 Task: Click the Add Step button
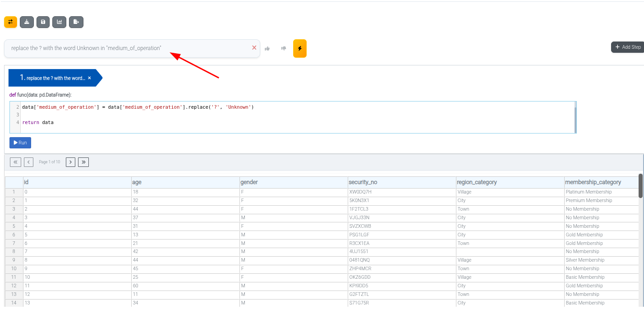pos(627,47)
